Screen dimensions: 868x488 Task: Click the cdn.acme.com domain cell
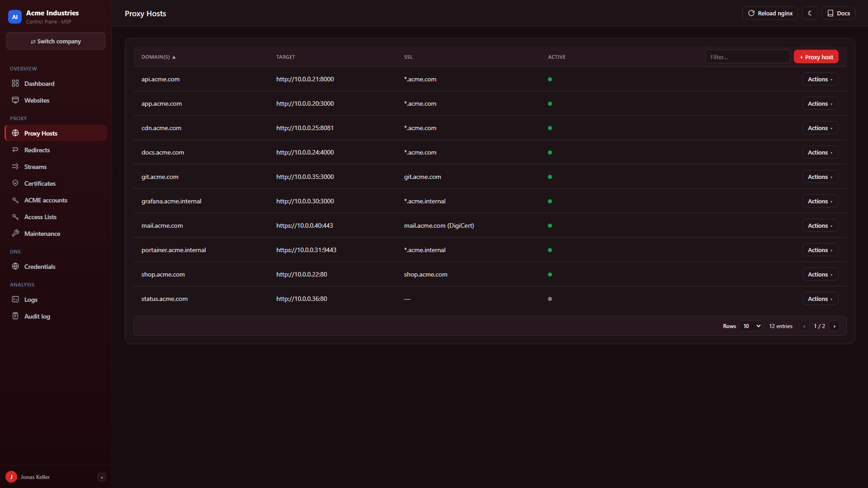[x=161, y=128]
